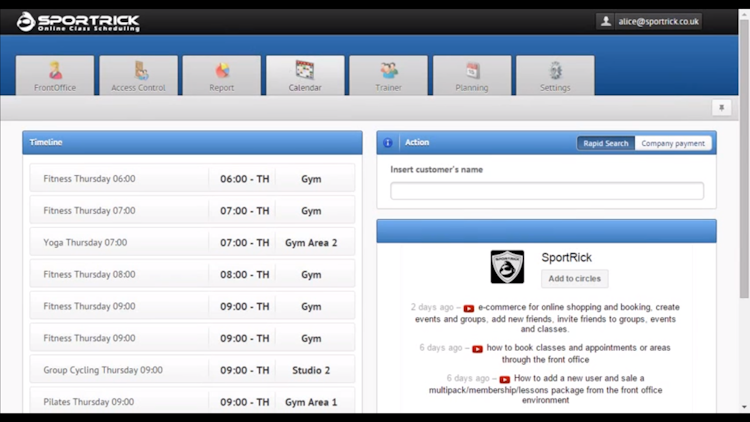This screenshot has height=422, width=750.
Task: Click the Gym Area 1 location cell
Action: pos(311,402)
